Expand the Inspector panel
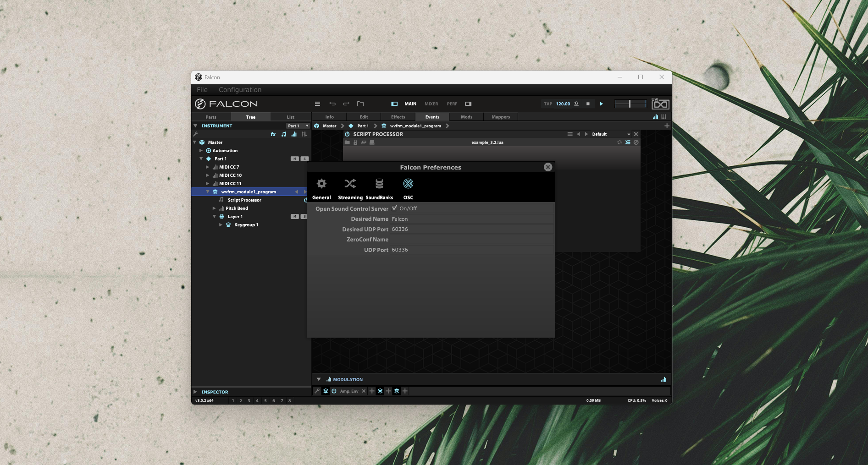The height and width of the screenshot is (465, 868). [x=195, y=392]
